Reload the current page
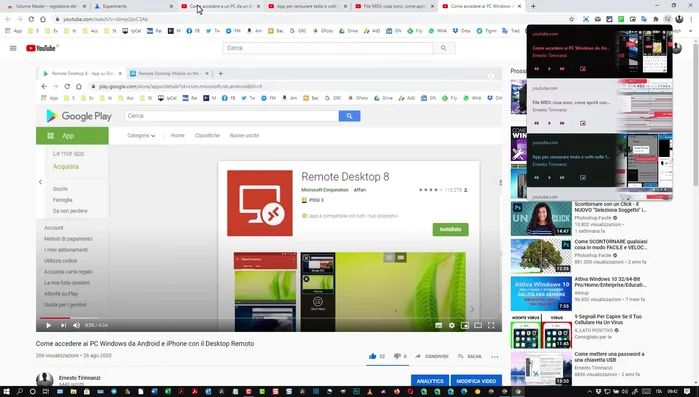 coord(31,19)
